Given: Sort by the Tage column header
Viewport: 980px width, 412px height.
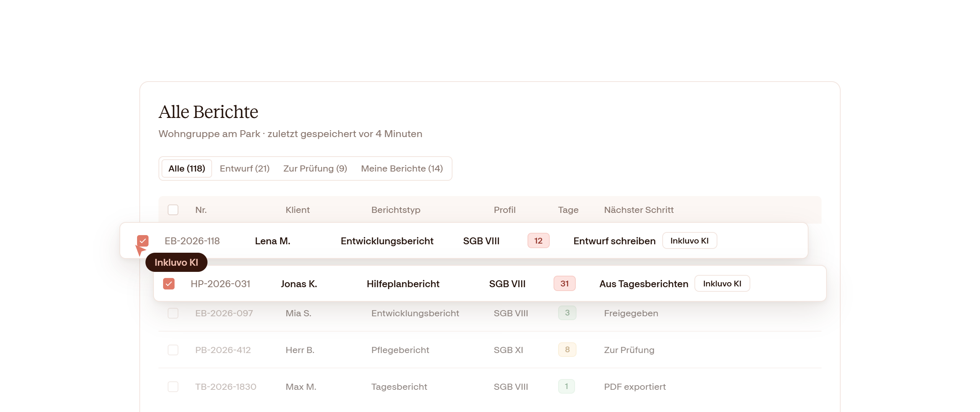Looking at the screenshot, I should coord(568,210).
